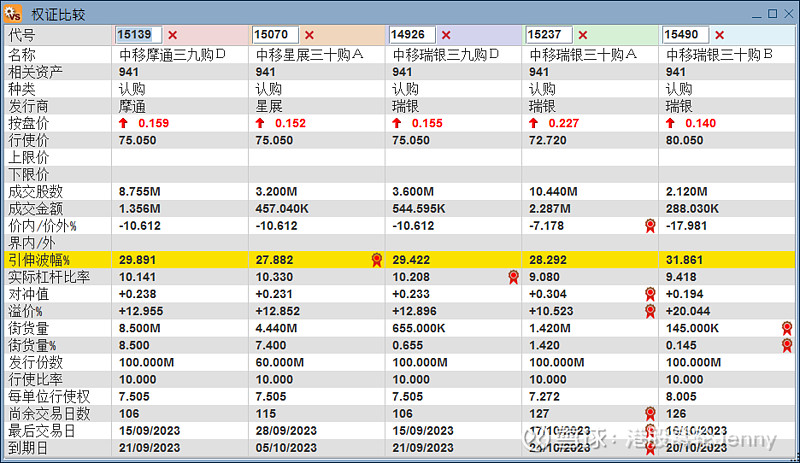
Task: Click implied volatility value 31.861
Action: point(684,260)
